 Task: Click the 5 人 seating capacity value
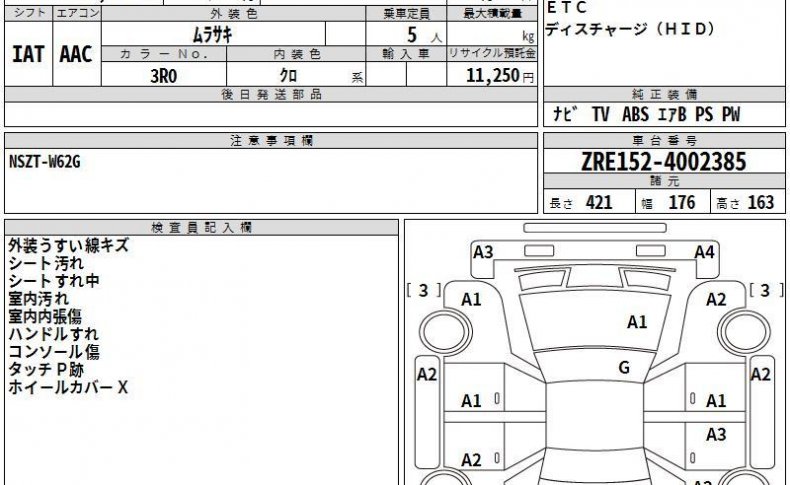[x=424, y=35]
